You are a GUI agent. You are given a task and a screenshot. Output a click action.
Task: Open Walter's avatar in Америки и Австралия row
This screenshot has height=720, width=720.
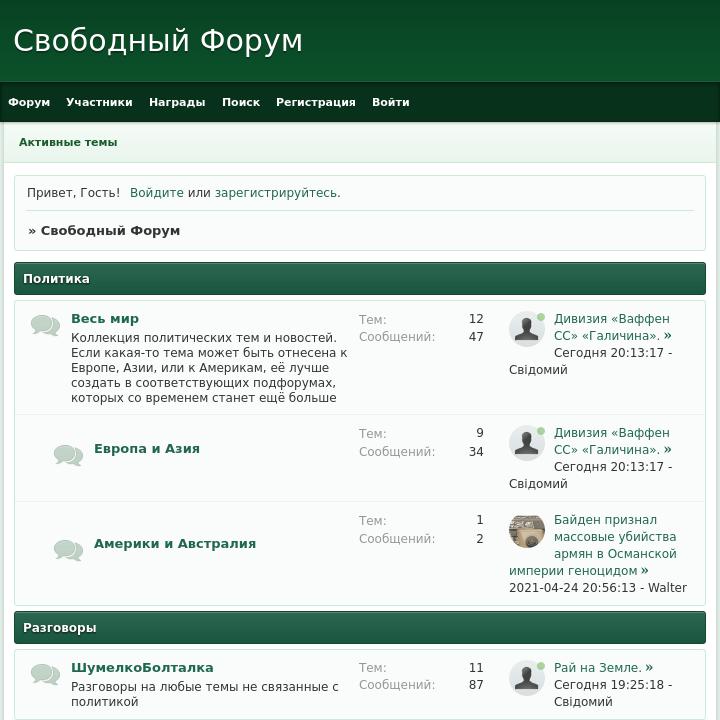527,531
